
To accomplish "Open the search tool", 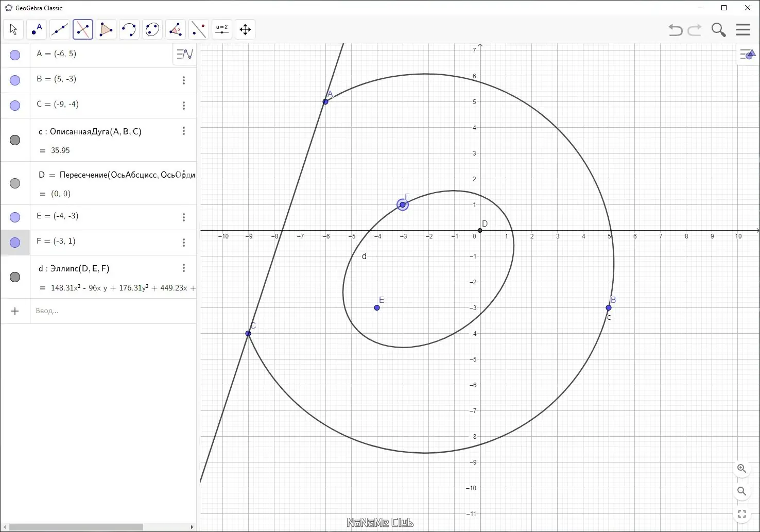I will click(719, 30).
